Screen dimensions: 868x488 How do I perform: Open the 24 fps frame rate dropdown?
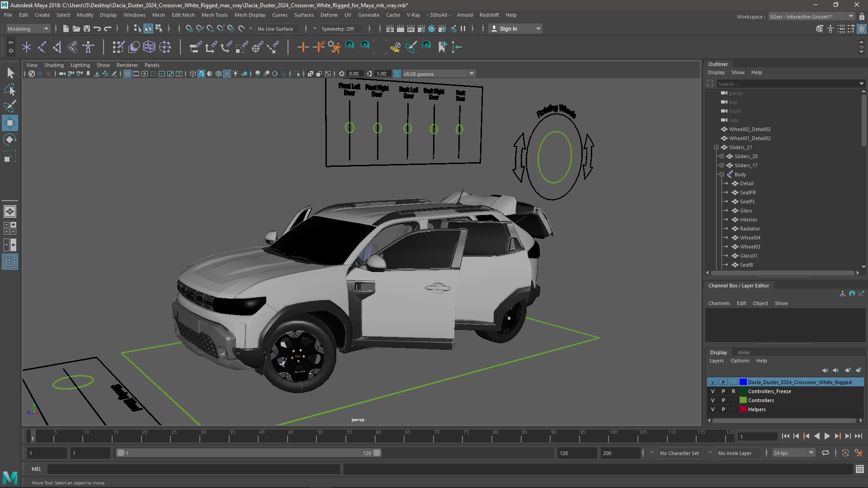[x=793, y=453]
